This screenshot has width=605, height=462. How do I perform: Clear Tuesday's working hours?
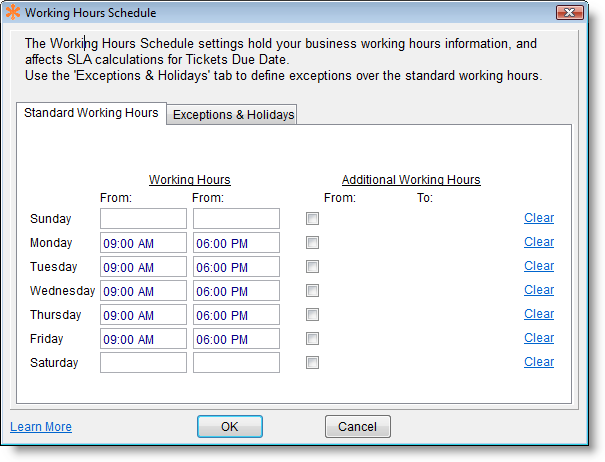(x=538, y=266)
